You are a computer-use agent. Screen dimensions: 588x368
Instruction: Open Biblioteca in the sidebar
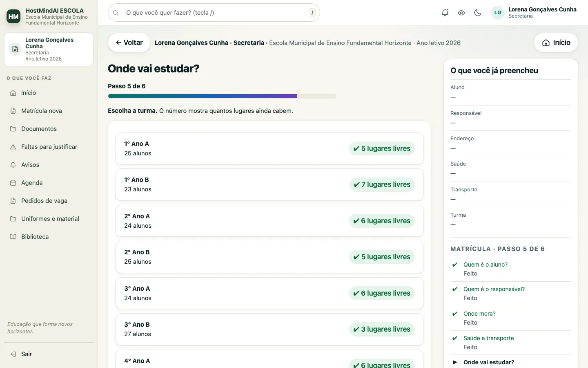coord(49,237)
